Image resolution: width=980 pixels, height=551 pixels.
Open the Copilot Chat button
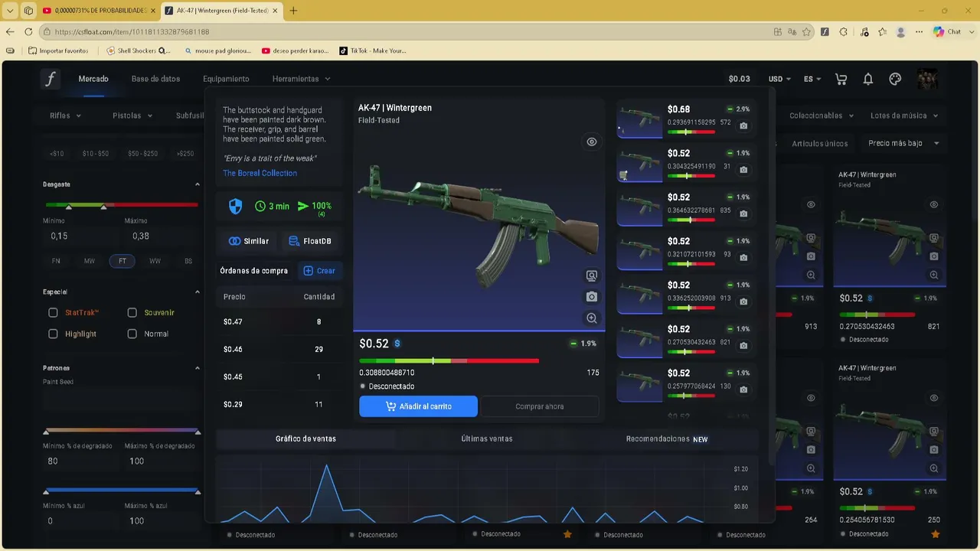point(947,31)
